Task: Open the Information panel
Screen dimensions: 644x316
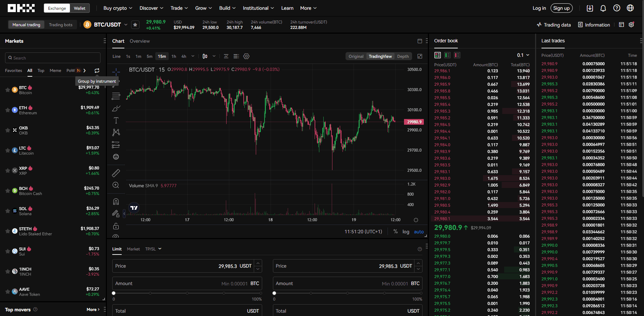Action: tap(594, 25)
